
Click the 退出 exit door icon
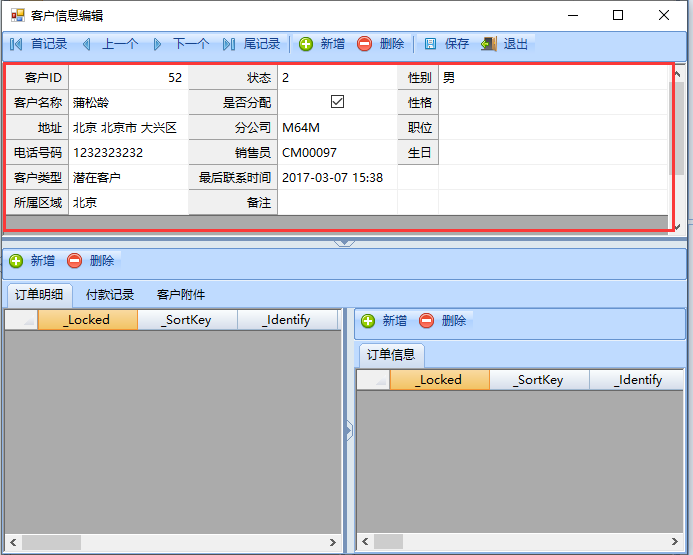[489, 44]
